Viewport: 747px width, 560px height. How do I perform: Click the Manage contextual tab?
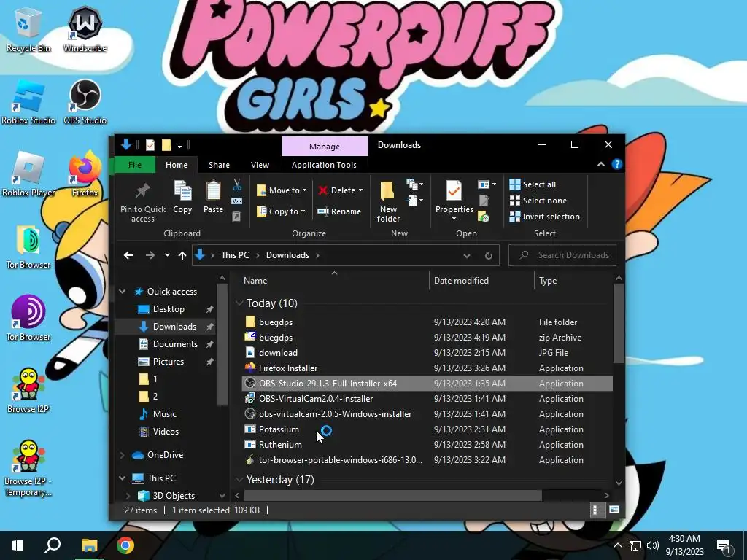tap(325, 146)
